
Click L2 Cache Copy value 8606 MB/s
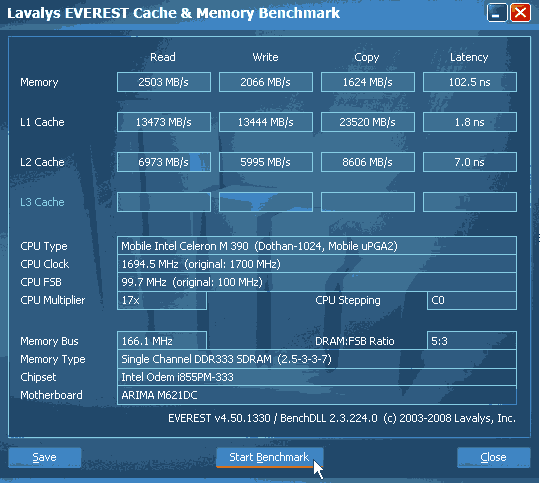(x=368, y=162)
